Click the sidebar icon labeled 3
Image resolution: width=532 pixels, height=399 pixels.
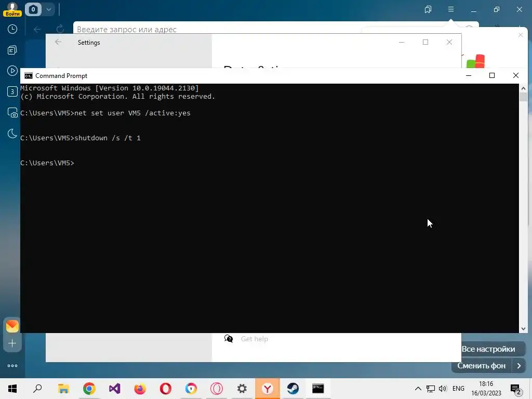[12, 91]
